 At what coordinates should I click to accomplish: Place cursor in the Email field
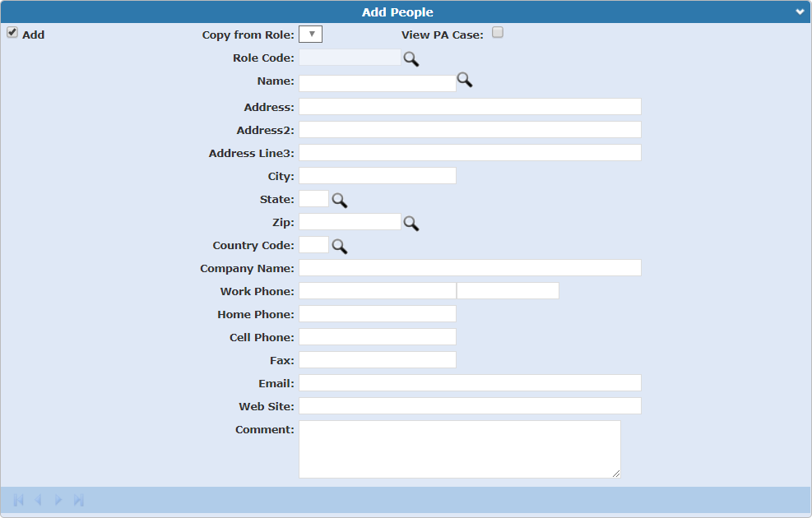tap(469, 382)
